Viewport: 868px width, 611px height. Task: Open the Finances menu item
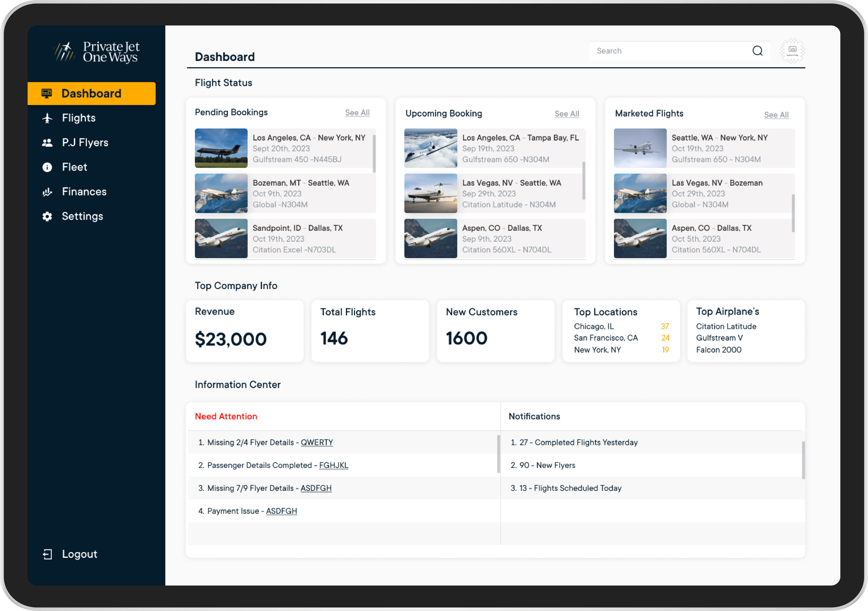[x=84, y=192]
